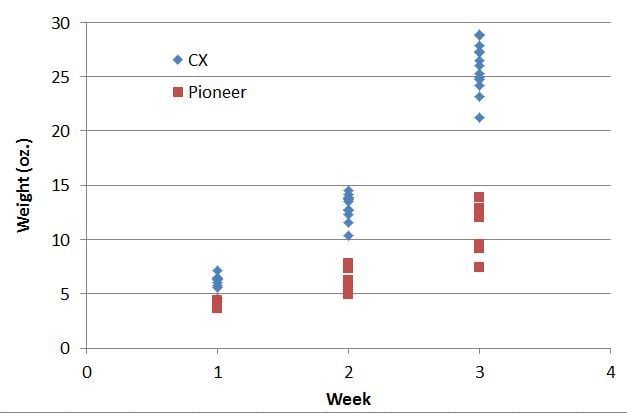Select the lowest CX diamond at week 2
Screen dimensions: 627x413
point(348,236)
